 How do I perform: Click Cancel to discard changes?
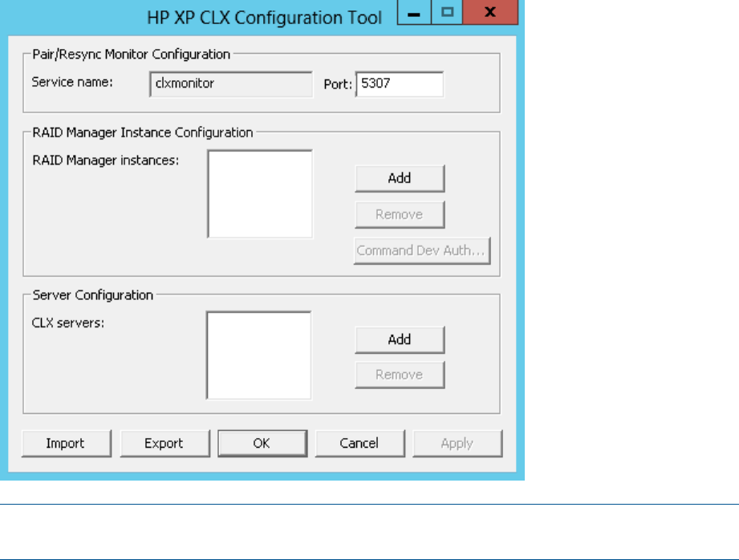[x=359, y=443]
